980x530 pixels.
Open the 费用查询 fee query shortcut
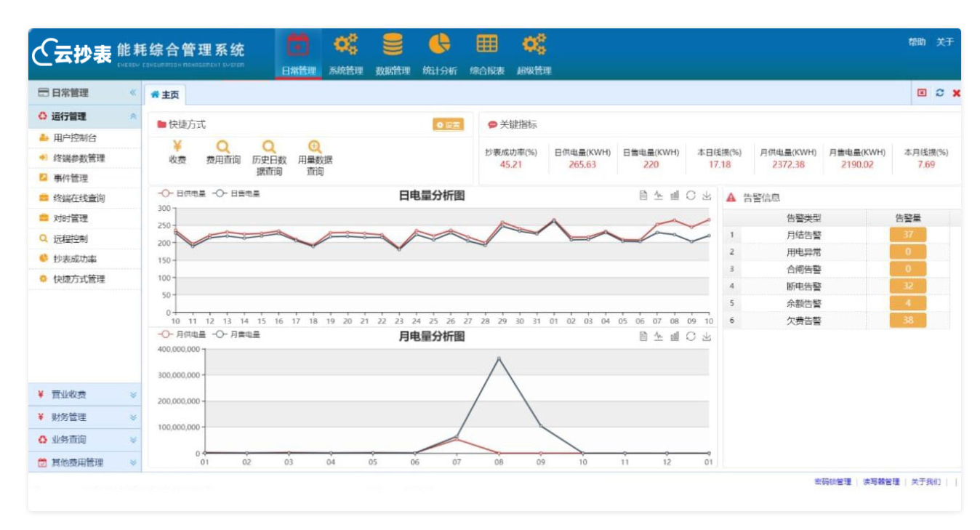(223, 148)
